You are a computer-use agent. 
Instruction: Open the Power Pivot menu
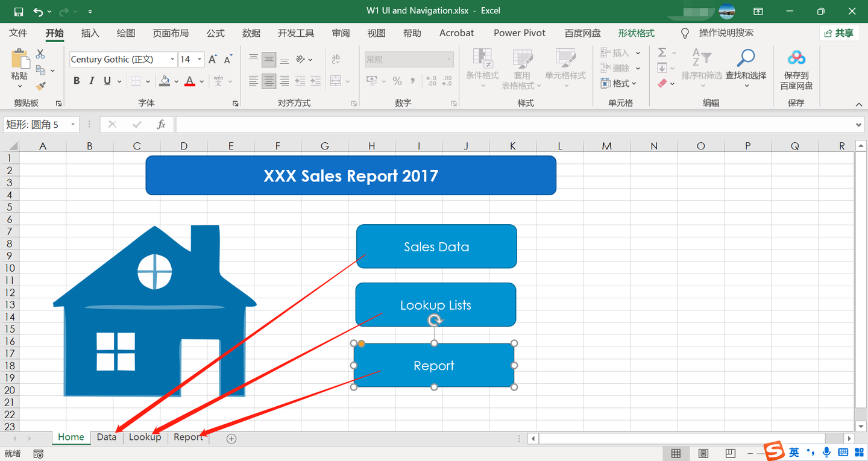(519, 33)
